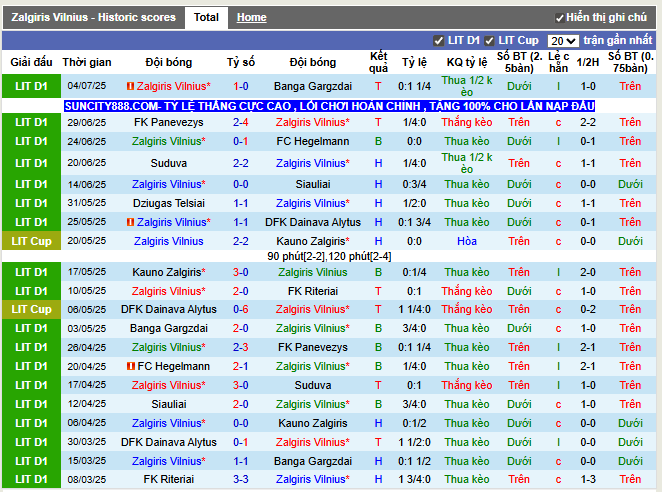Viewport: 662px width, 492px height.
Task: Uncheck the LIT D1 league filter
Action: pyautogui.click(x=439, y=41)
